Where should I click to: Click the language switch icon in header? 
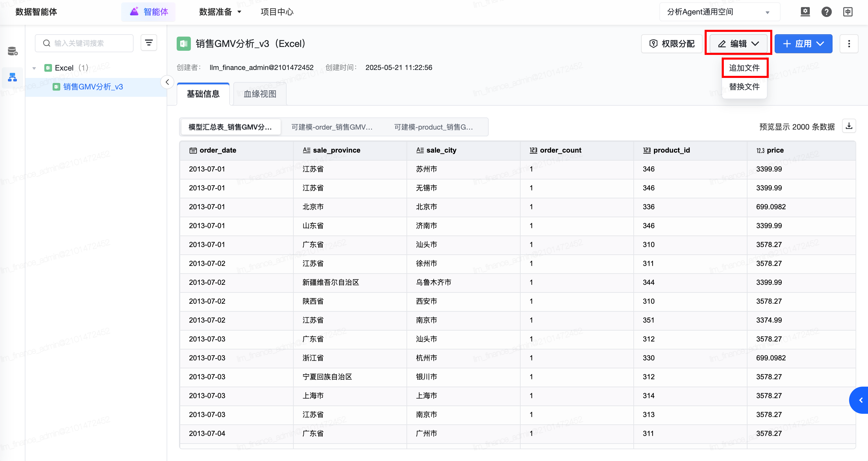848,12
